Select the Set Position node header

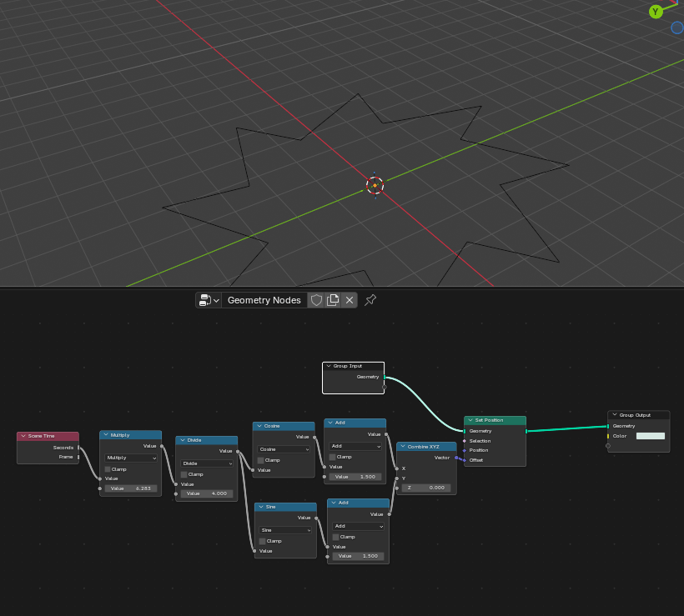click(x=495, y=420)
